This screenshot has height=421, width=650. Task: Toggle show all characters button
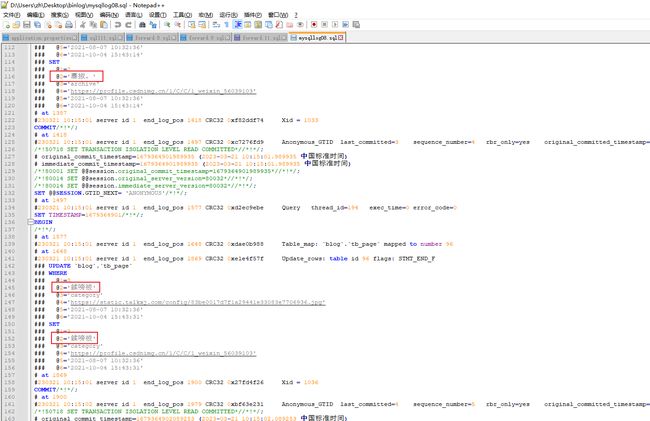pyautogui.click(x=227, y=25)
